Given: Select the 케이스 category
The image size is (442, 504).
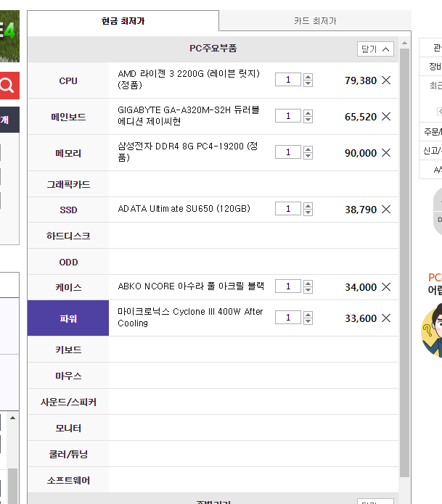Looking at the screenshot, I should [68, 287].
